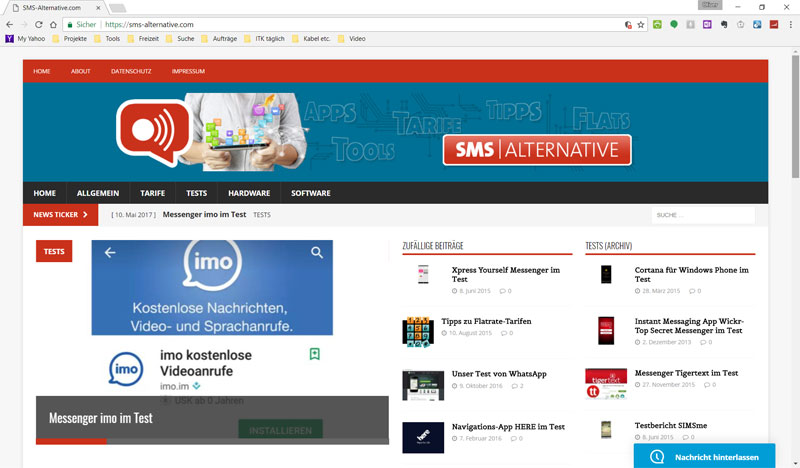Select the ALLGEMEIN category
800x468 pixels.
98,193
